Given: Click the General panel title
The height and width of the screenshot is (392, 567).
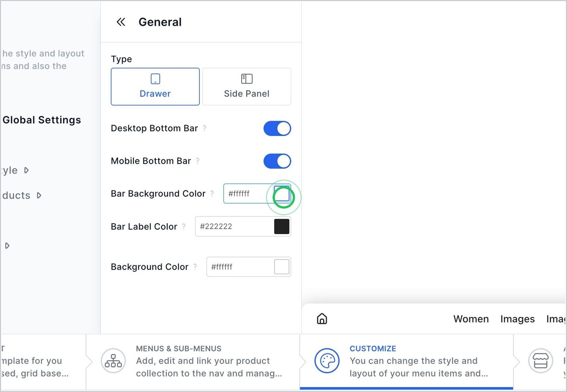Looking at the screenshot, I should (x=160, y=22).
